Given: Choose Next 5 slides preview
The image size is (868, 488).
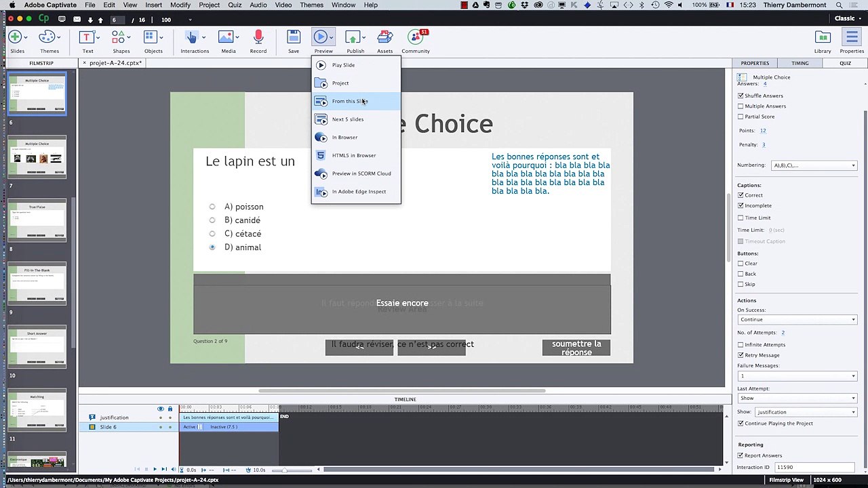Looking at the screenshot, I should 356,119.
